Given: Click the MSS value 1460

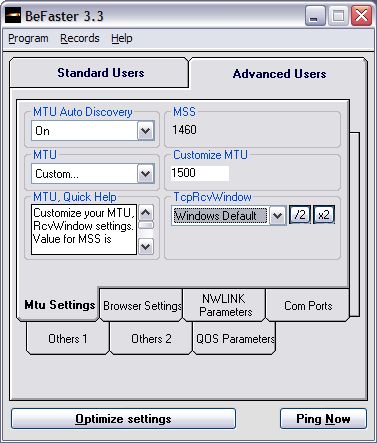Looking at the screenshot, I should point(184,130).
